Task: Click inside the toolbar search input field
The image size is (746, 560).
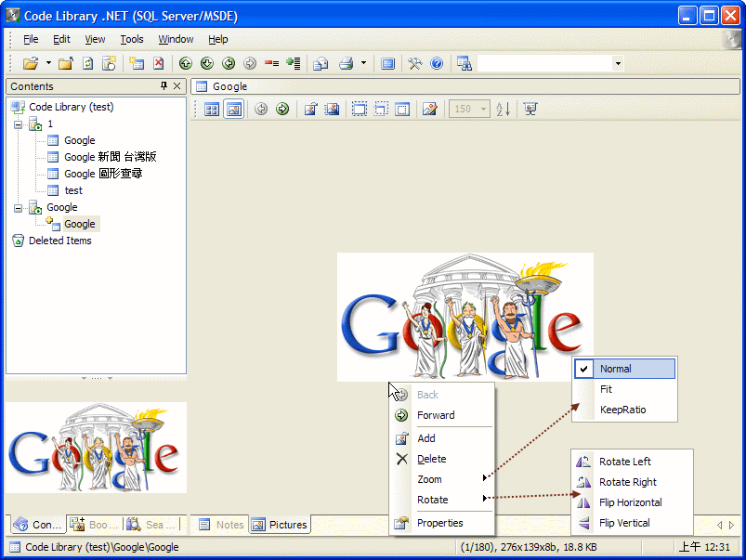Action: 544,63
